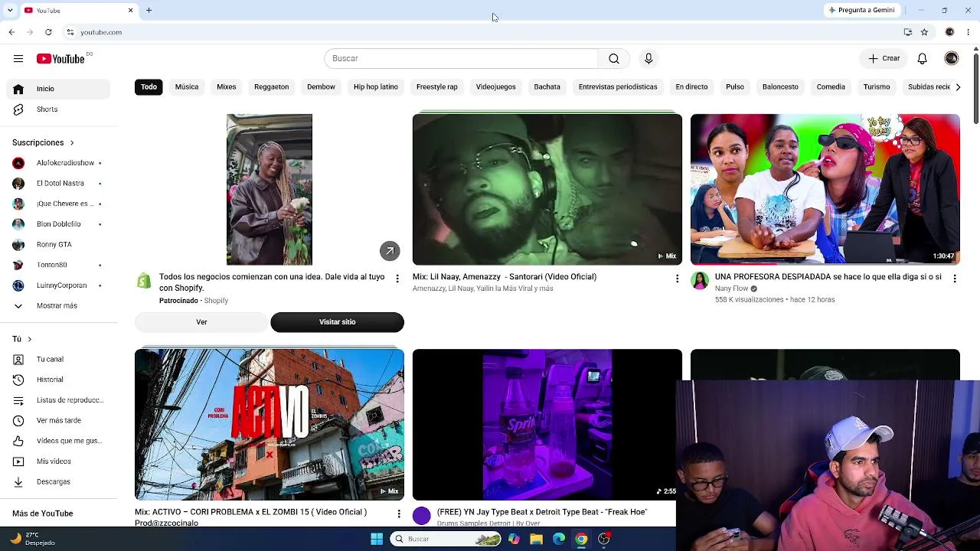Click Pregunta a Gemini button
The width and height of the screenshot is (980, 551).
pos(861,10)
